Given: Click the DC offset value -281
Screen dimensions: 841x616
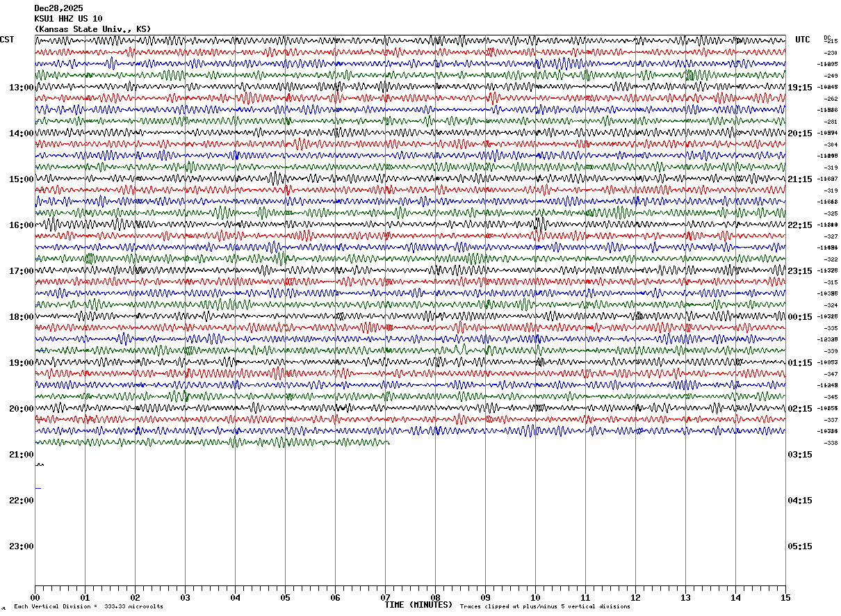Looking at the screenshot, I should click(831, 122).
